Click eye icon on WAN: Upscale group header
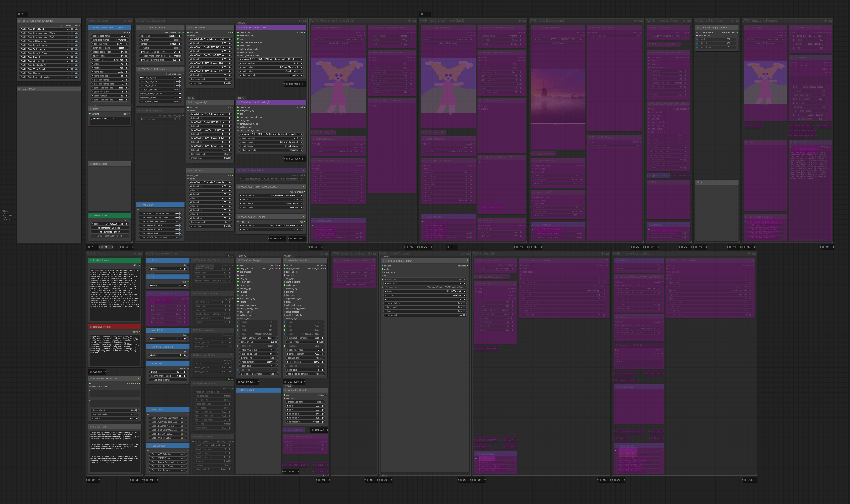850x504 pixels. (x=608, y=254)
